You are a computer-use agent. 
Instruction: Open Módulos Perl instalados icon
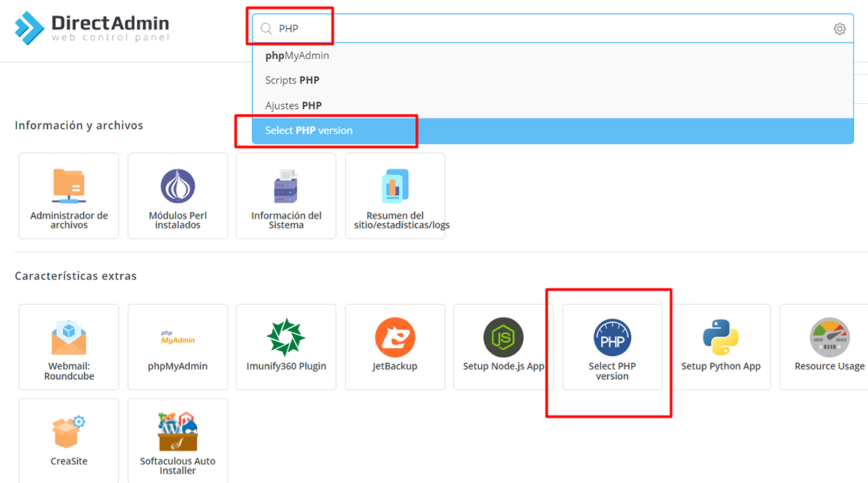[178, 186]
